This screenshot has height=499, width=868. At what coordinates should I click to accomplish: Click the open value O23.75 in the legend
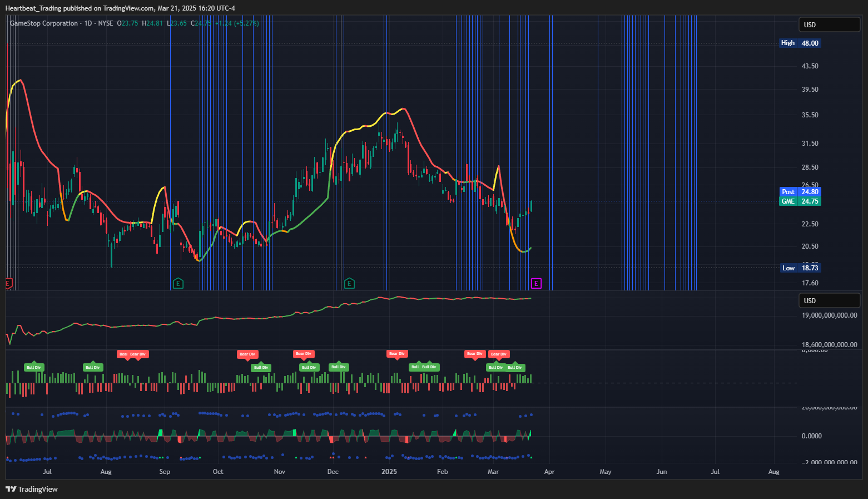127,23
